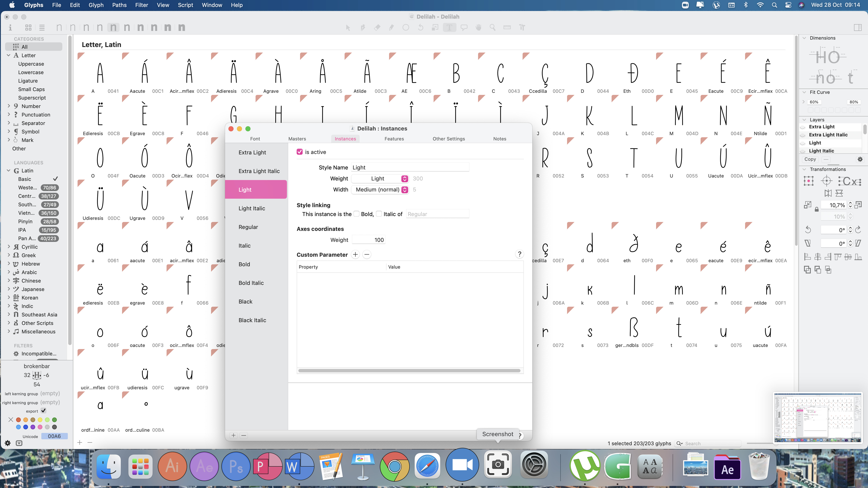Expand the Cyrillic language group
Viewport: 868px width, 488px height.
[9, 247]
